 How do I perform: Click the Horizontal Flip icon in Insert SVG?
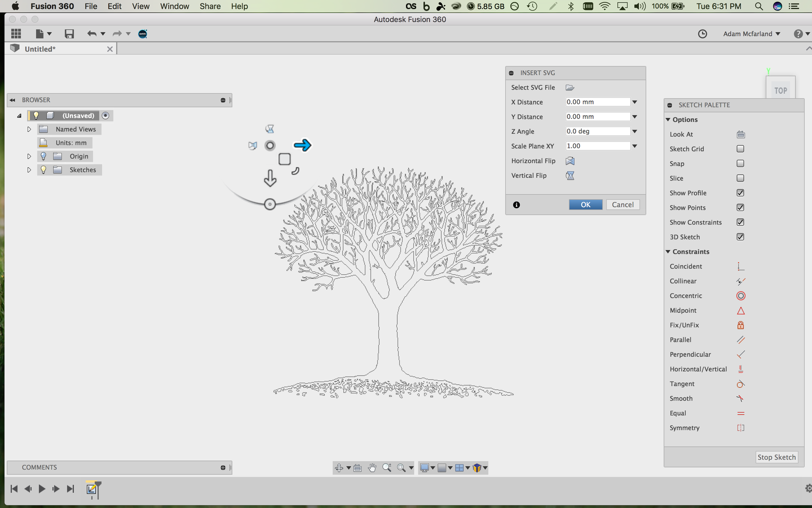click(x=570, y=161)
